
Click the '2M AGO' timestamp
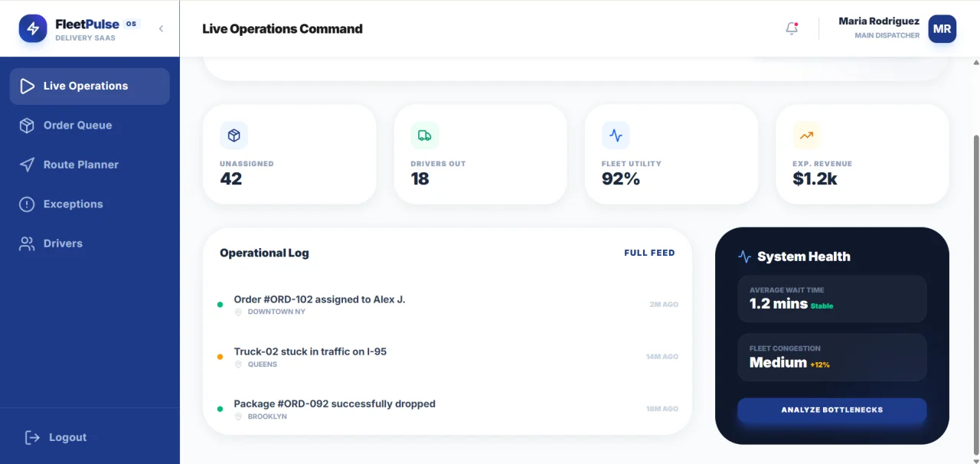(664, 305)
